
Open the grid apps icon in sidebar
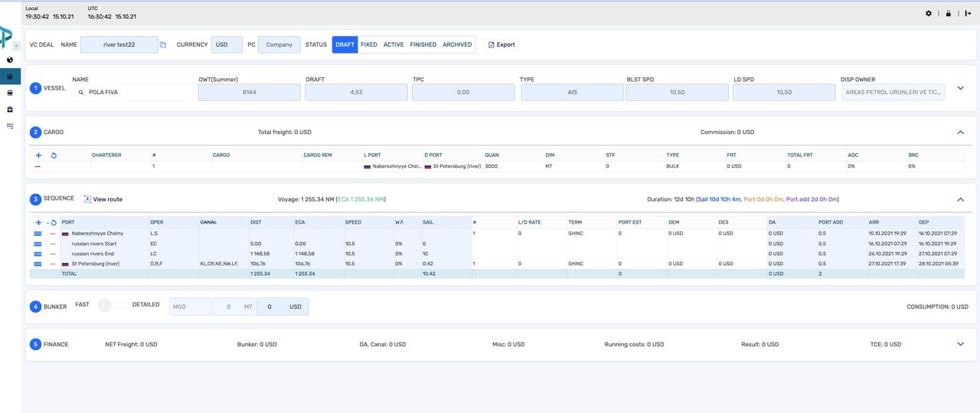(10, 126)
